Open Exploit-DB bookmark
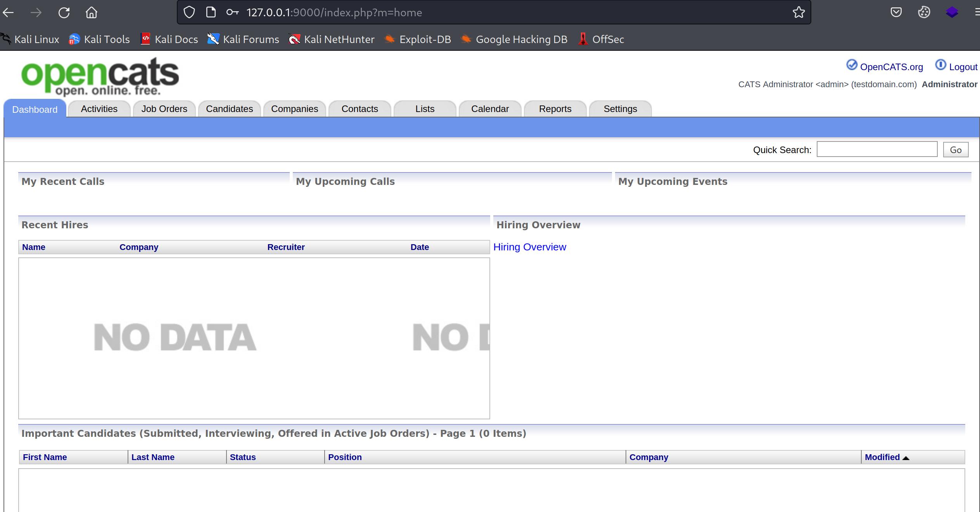 (418, 40)
